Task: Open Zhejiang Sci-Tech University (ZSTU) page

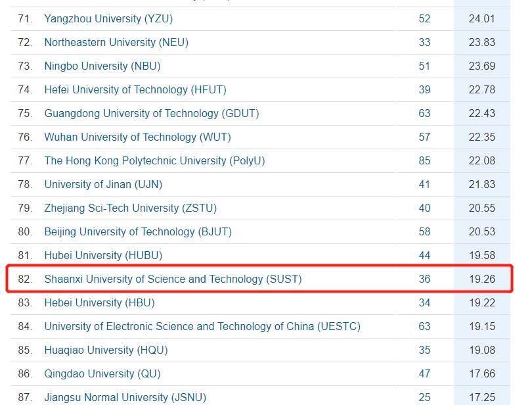Action: (130, 208)
